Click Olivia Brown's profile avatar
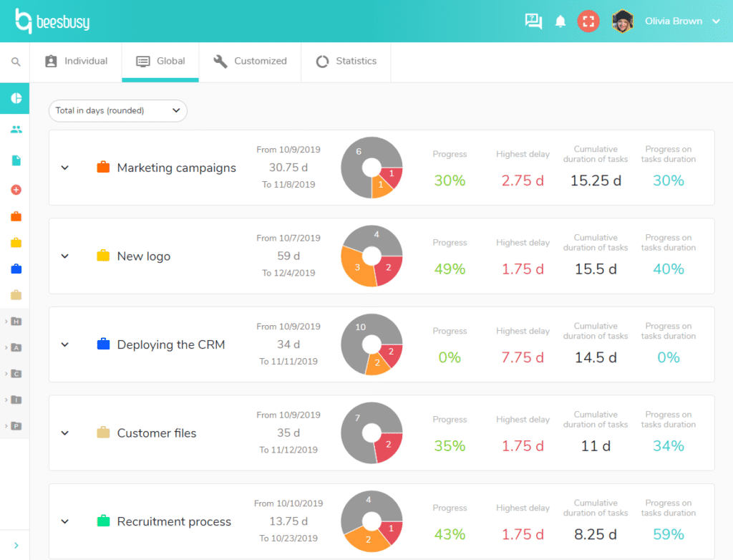This screenshot has width=733, height=560. [x=622, y=21]
